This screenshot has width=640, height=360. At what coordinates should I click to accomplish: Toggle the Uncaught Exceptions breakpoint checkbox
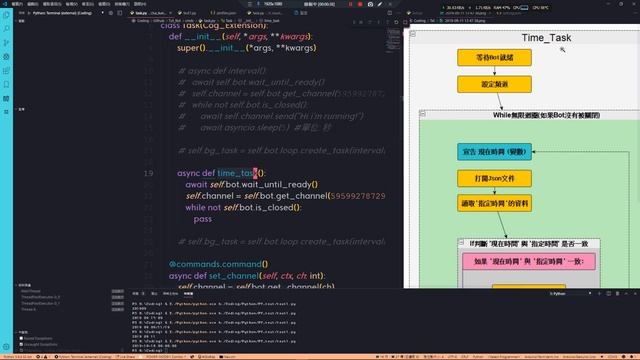coord(21,344)
